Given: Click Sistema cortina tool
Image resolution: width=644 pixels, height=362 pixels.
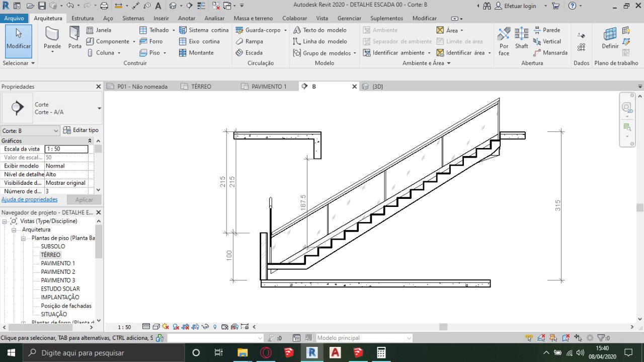Looking at the screenshot, I should pos(204,30).
